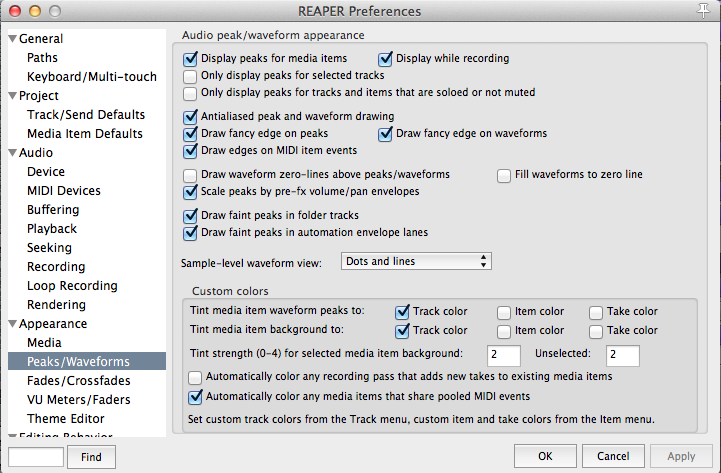Confirm preferences with OK button
The width and height of the screenshot is (721, 473).
pos(545,456)
